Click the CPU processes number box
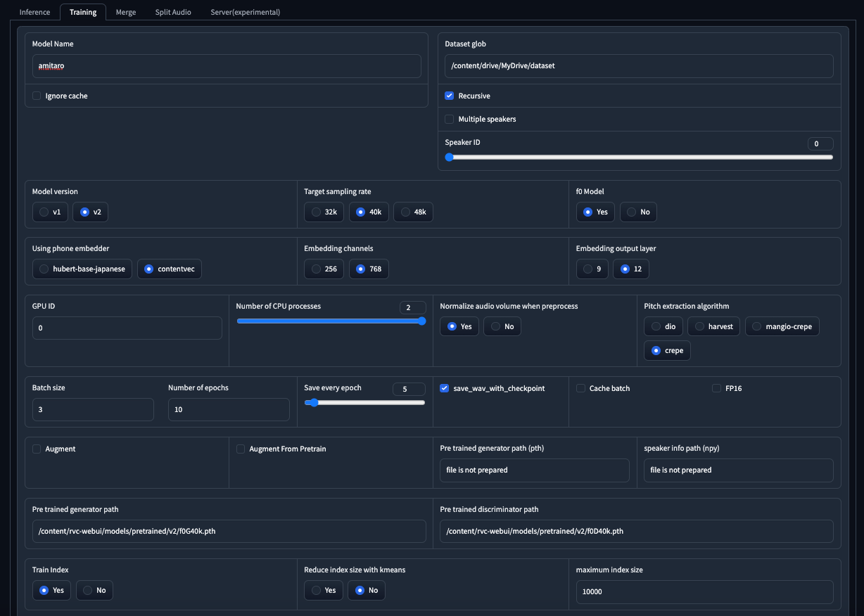The height and width of the screenshot is (616, 864). (x=412, y=307)
